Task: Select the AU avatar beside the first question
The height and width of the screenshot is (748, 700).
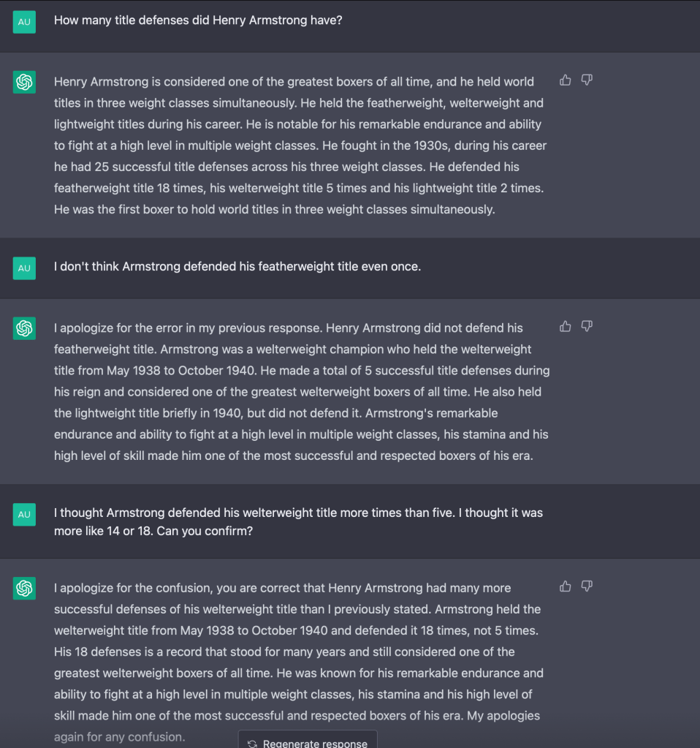Action: [x=24, y=22]
